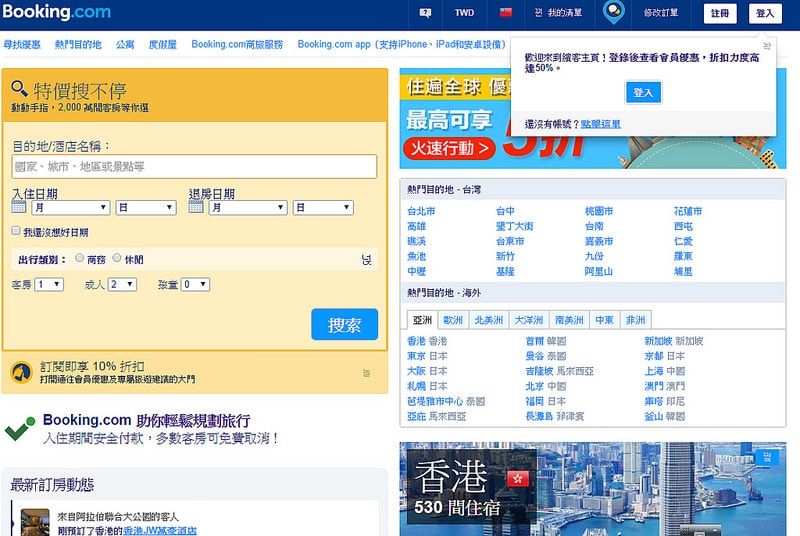Switch to the 北美洲 tab
This screenshot has width=800, height=536.
[x=488, y=320]
